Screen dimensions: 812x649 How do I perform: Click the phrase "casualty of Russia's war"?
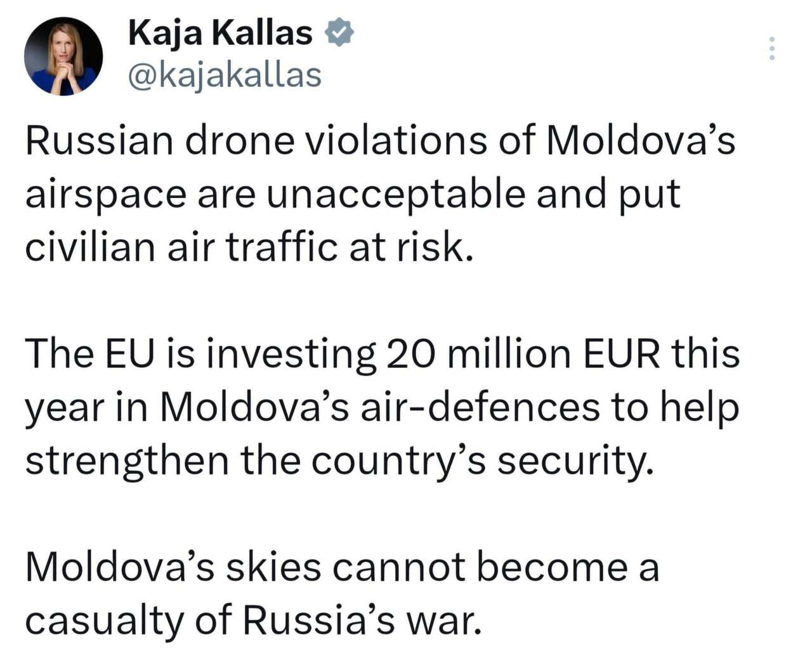tap(251, 620)
